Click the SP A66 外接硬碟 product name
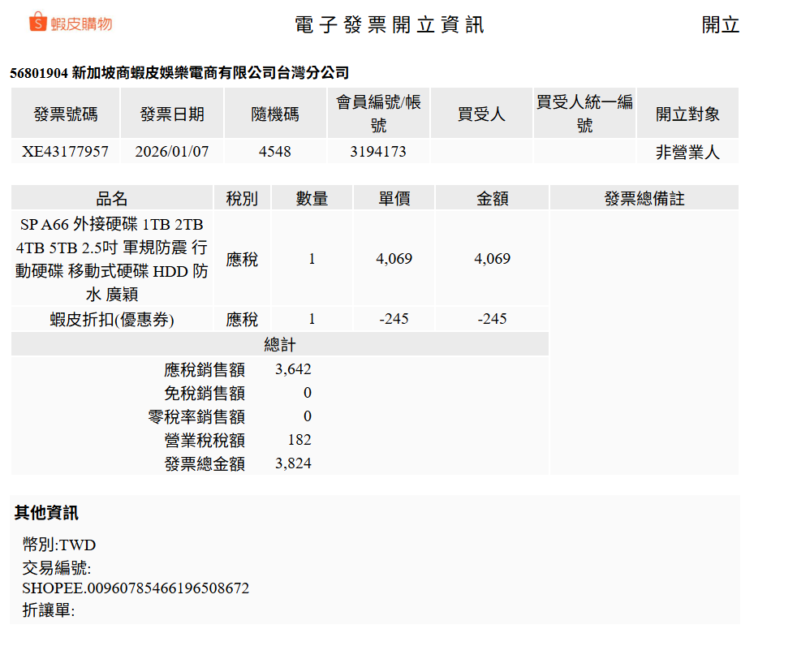This screenshot has height=672, width=797. click(112, 259)
